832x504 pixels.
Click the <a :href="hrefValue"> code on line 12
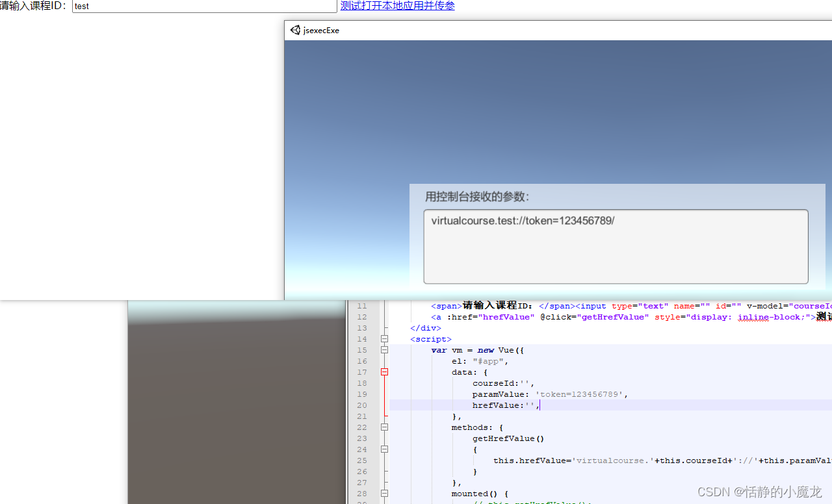click(631, 317)
